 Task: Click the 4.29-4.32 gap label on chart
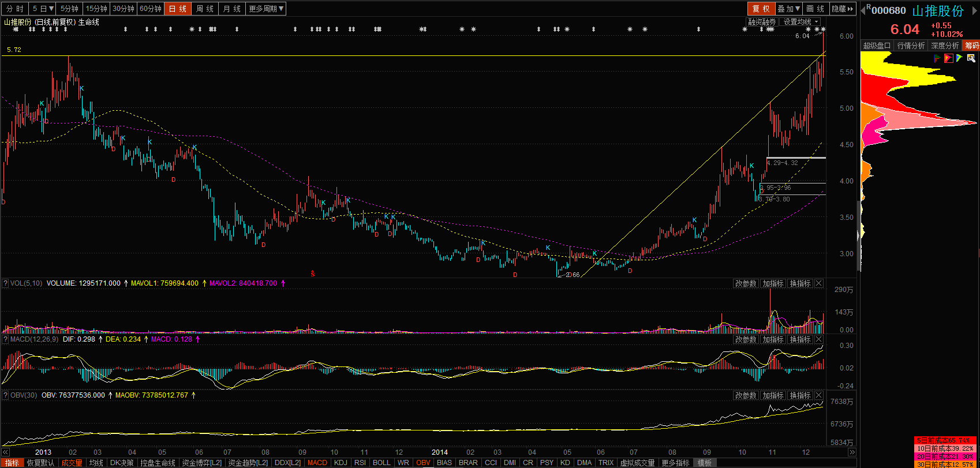click(783, 163)
